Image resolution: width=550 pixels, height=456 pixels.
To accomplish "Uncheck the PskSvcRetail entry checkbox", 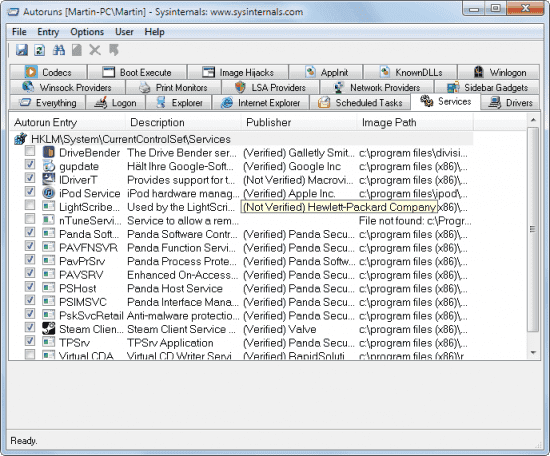I will (30, 314).
